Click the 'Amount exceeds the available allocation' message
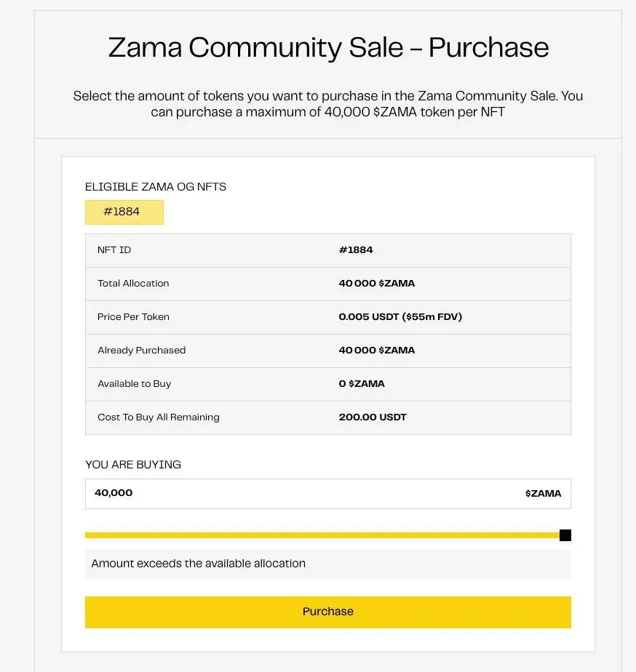Screen dimensions: 636x672 199,564
